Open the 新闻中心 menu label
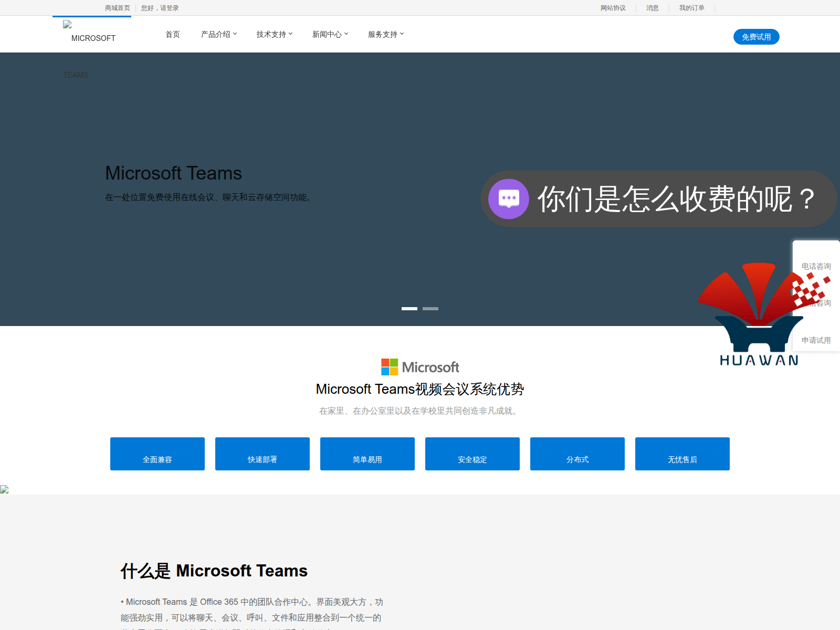The width and height of the screenshot is (840, 630). tap(327, 34)
